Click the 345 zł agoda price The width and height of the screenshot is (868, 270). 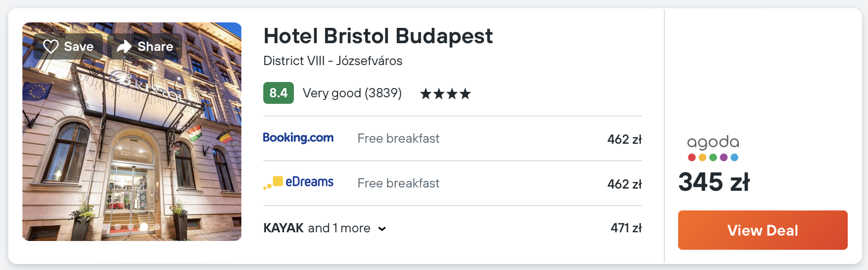pos(714,182)
